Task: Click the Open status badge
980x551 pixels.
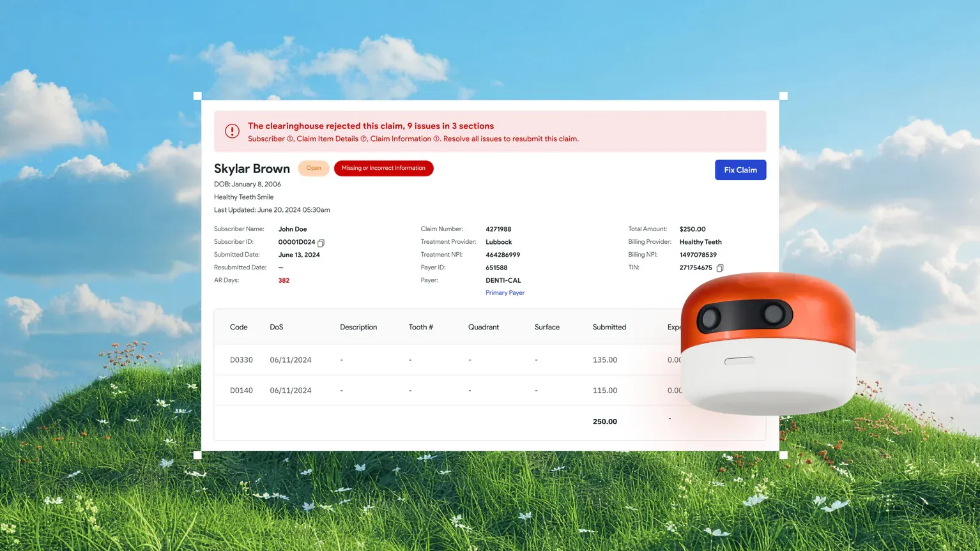Action: coord(314,168)
